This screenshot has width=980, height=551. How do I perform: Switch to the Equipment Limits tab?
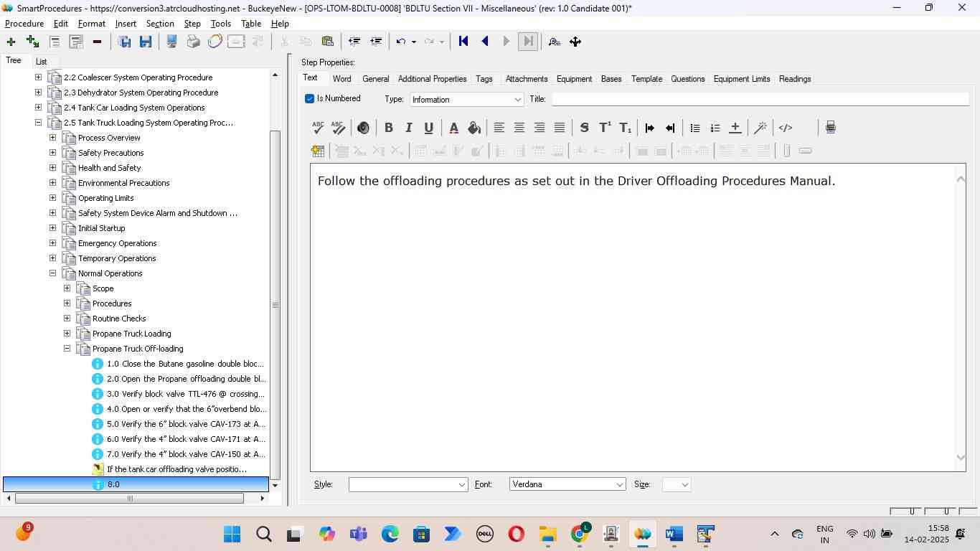click(x=742, y=79)
